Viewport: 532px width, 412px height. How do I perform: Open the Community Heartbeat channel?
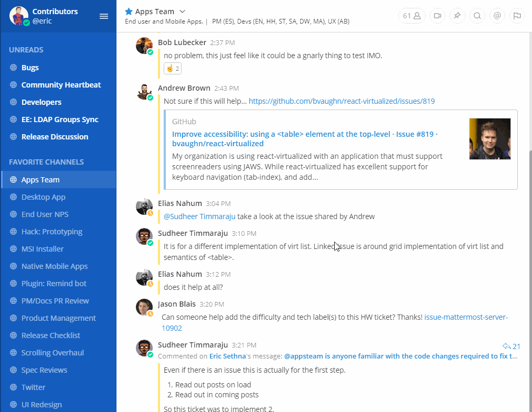pyautogui.click(x=58, y=85)
